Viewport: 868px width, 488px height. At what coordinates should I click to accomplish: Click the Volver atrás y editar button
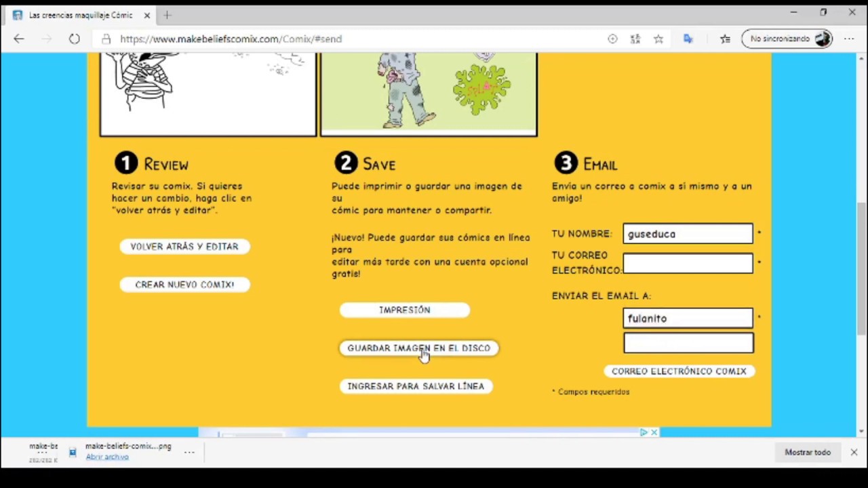point(184,247)
